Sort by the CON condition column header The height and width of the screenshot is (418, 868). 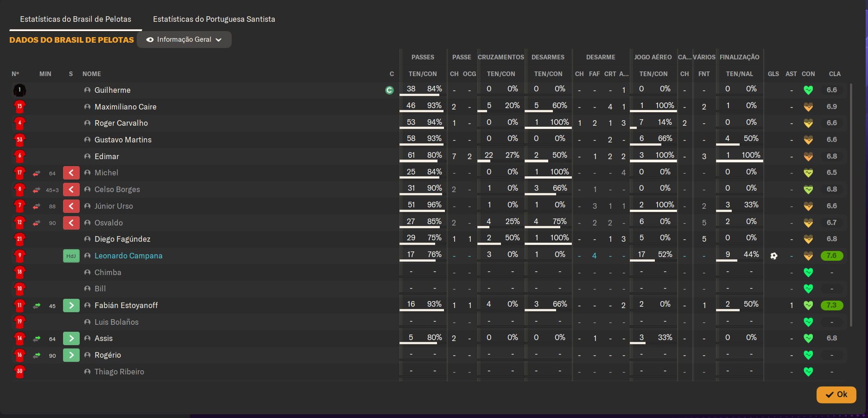click(808, 74)
